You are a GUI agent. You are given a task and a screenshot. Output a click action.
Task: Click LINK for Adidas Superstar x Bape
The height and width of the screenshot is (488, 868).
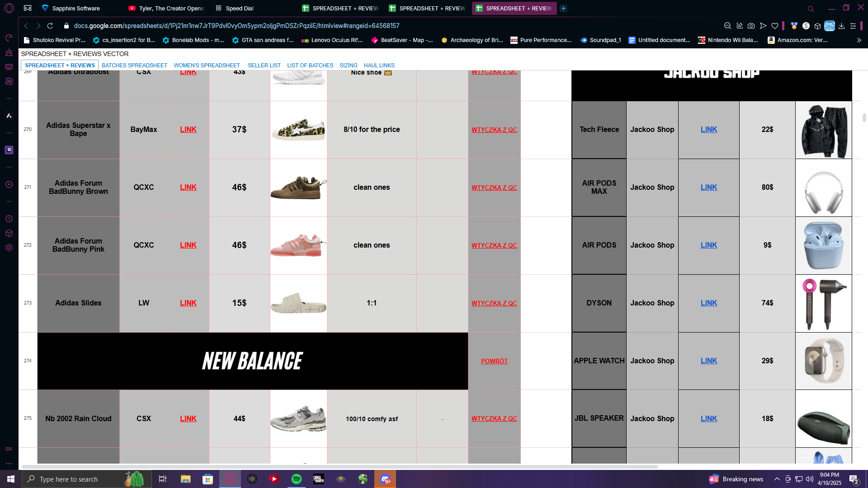coord(188,130)
